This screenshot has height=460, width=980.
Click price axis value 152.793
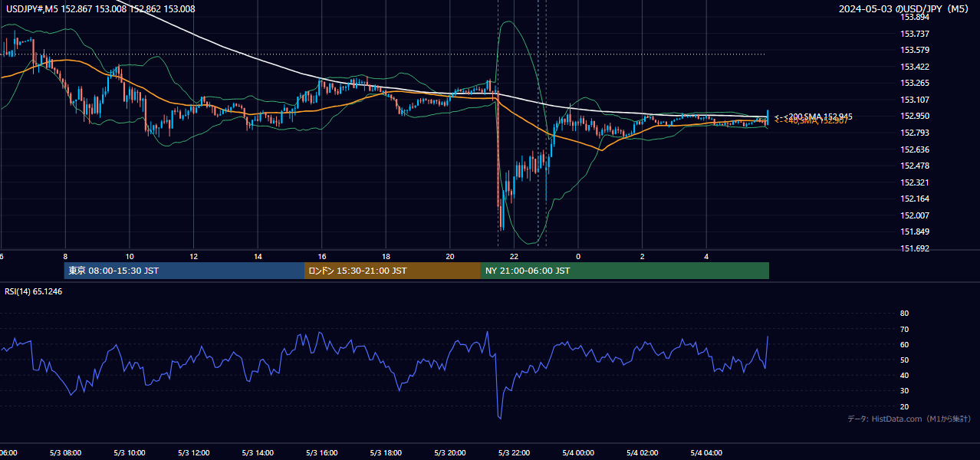(914, 133)
